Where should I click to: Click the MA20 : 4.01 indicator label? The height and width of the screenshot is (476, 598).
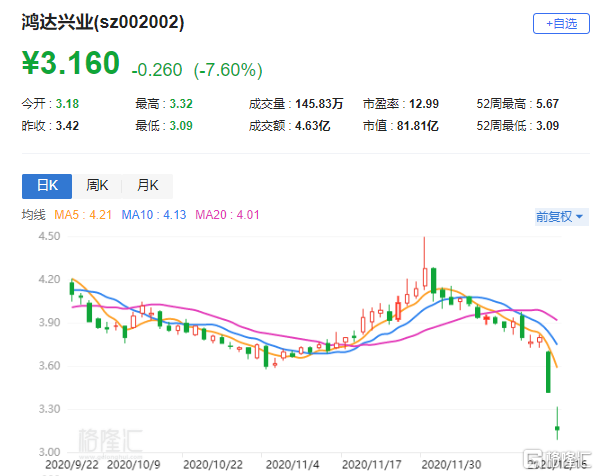(x=227, y=215)
